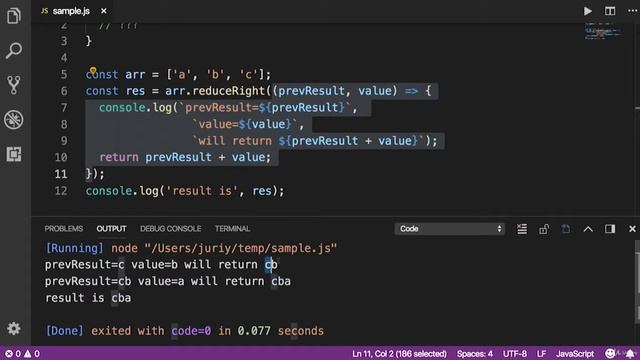Open the output log file icon
The width and height of the screenshot is (640, 360).
tap(566, 229)
